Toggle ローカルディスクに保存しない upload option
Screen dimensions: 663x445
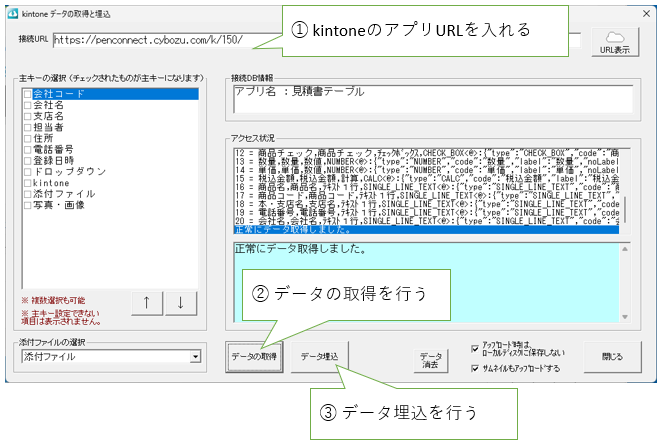point(475,349)
